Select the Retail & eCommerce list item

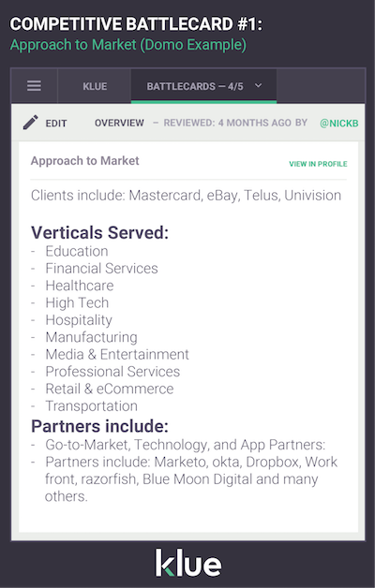click(110, 389)
